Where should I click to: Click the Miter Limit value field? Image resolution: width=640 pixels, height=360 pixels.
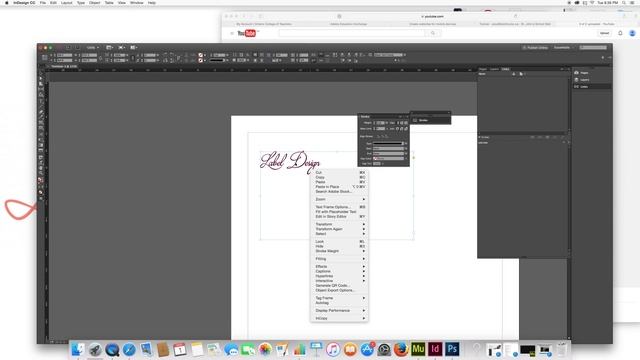[x=380, y=129]
